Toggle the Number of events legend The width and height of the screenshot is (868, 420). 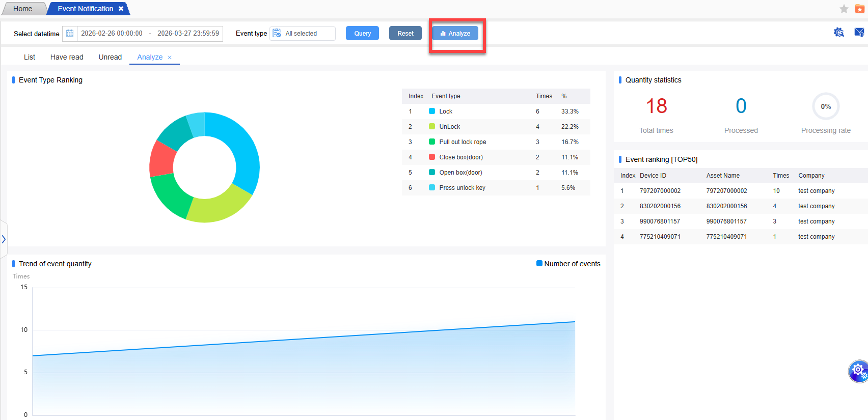tap(539, 264)
